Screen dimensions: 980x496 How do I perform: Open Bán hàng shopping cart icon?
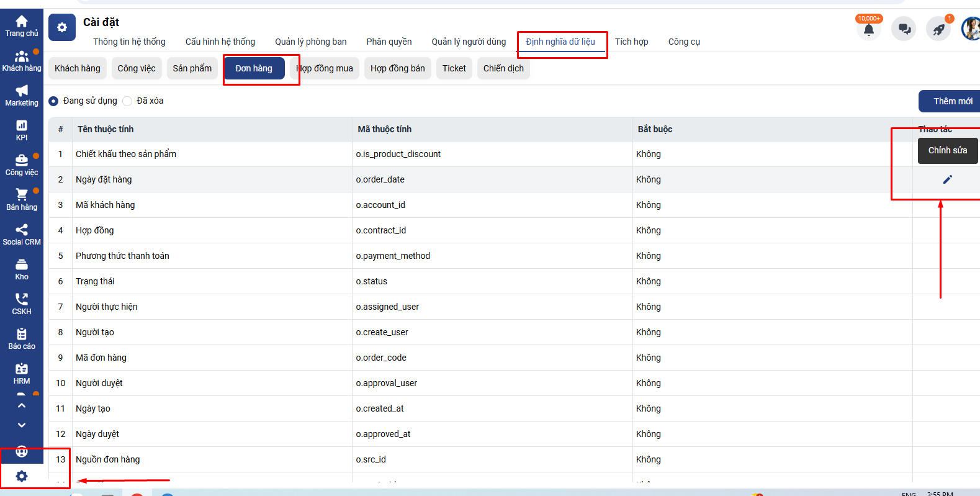[21, 199]
